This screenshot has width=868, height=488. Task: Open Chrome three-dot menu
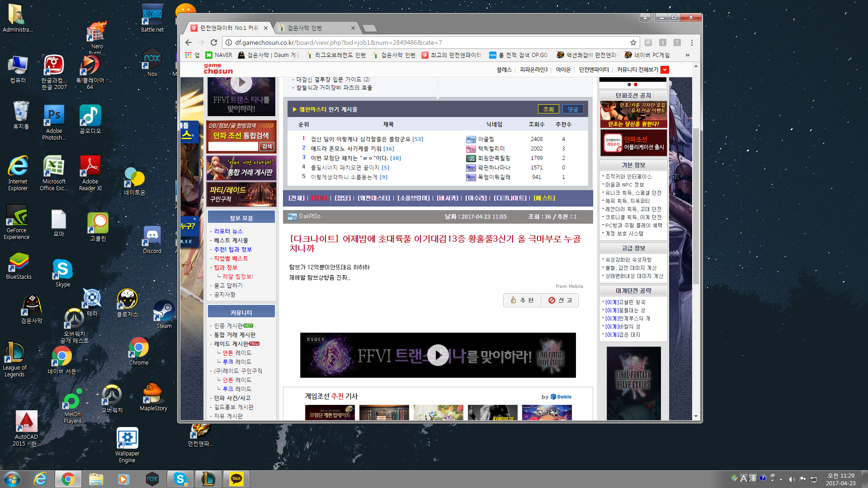pyautogui.click(x=692, y=42)
